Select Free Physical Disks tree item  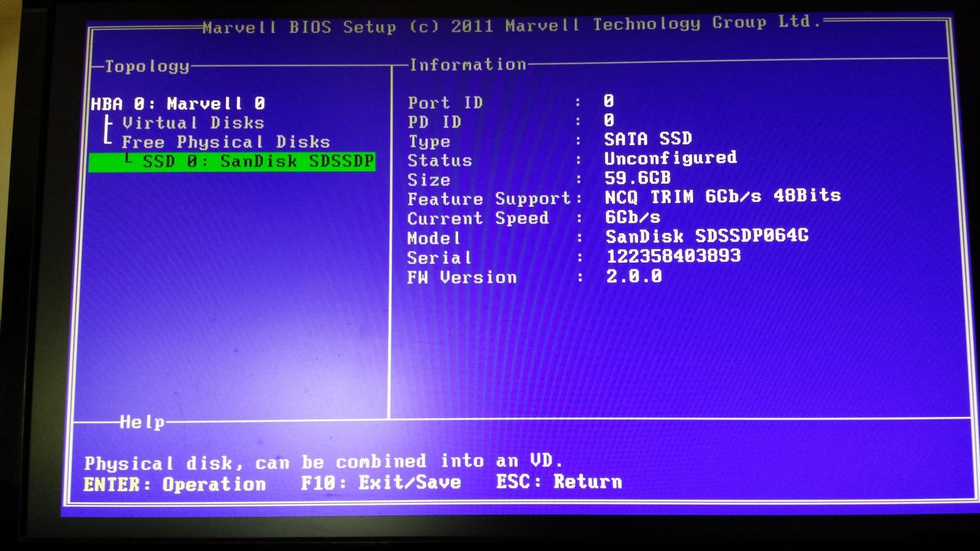click(x=225, y=142)
